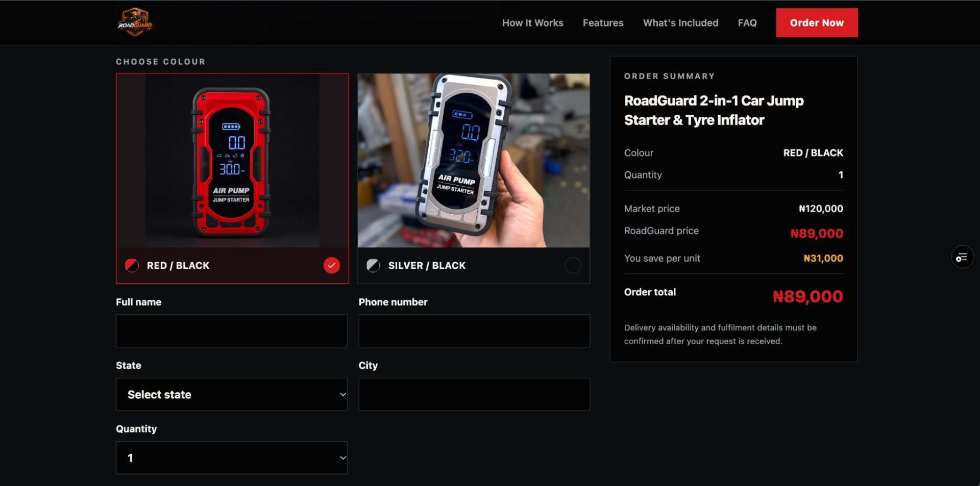Screen dimensions: 980x486
Task: Click the RoadGuard 2-in-1 product title
Action: pos(714,110)
